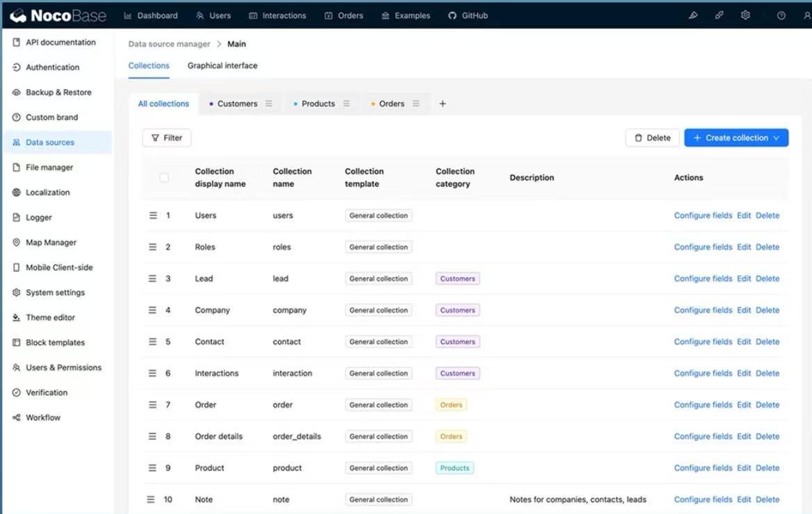Viewport: 812px width, 514px height.
Task: Switch to the Graphical interface tab
Action: 222,65
